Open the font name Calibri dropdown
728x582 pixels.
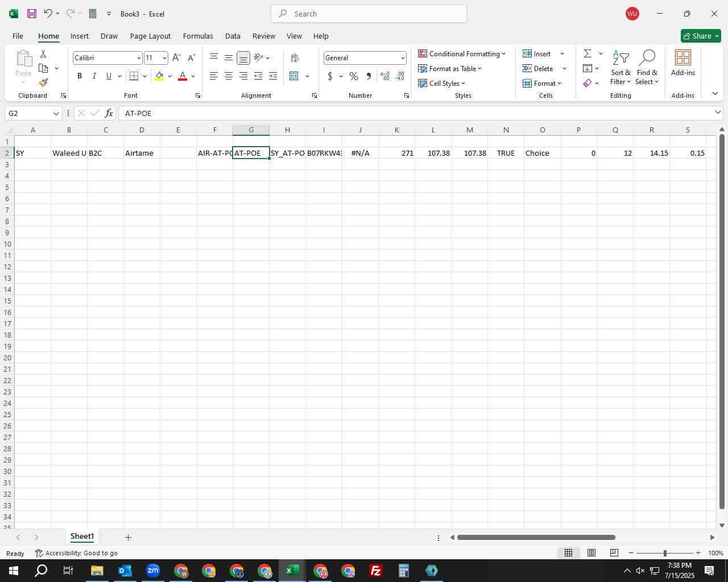[x=138, y=58]
